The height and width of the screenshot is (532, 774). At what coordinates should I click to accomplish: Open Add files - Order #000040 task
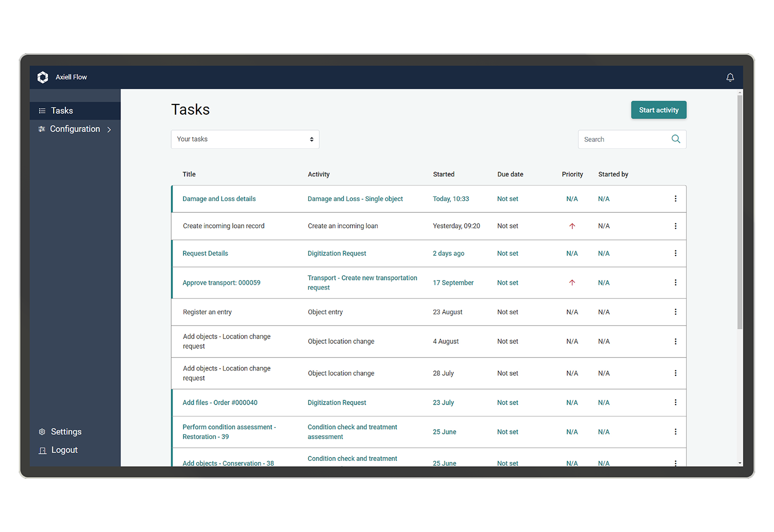pos(220,402)
